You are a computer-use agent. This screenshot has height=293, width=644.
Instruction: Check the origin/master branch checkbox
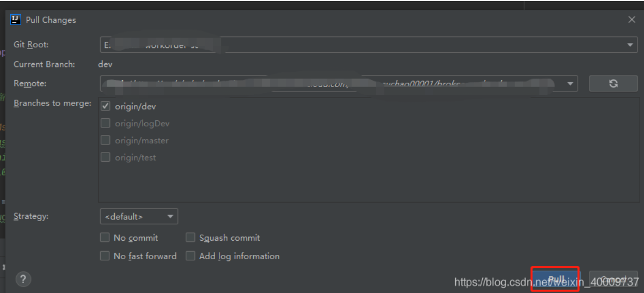pos(106,140)
